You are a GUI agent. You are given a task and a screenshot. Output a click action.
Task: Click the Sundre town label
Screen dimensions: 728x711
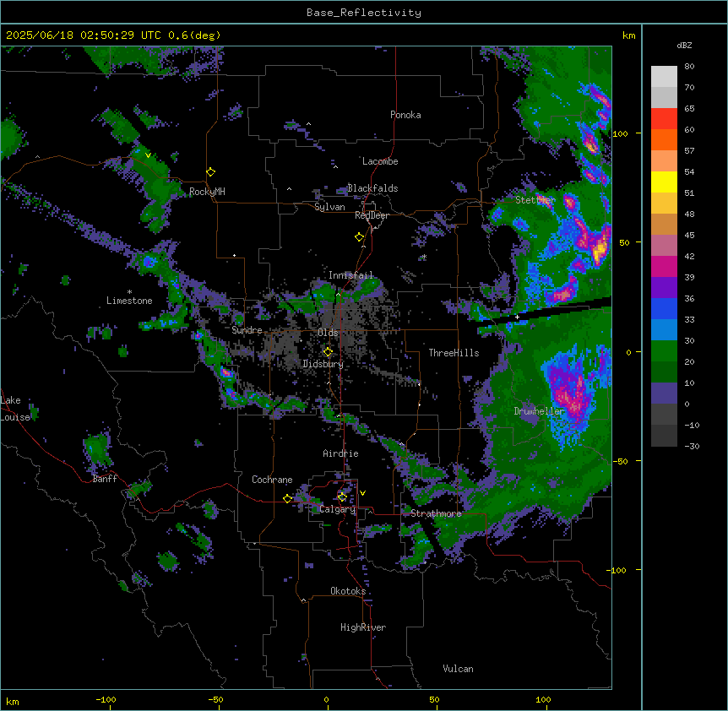[x=247, y=330]
